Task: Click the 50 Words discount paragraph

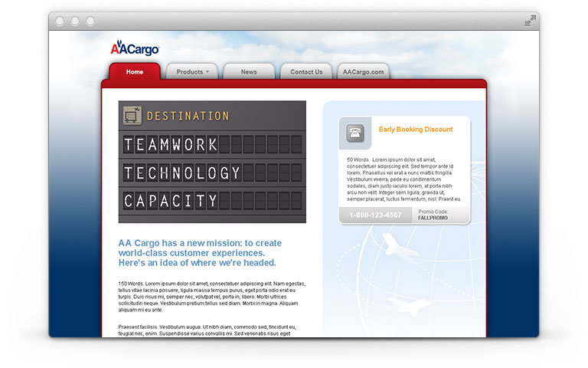Action: pyautogui.click(x=404, y=179)
